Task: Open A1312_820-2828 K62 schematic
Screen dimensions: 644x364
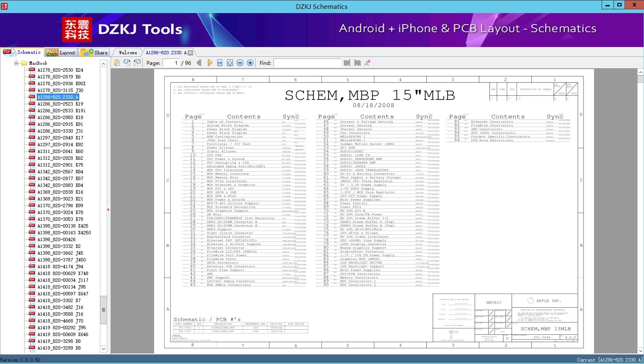Action: [60, 158]
